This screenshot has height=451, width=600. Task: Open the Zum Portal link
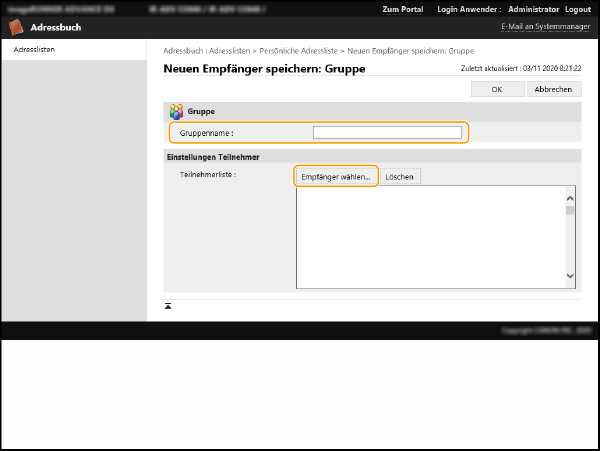click(402, 9)
